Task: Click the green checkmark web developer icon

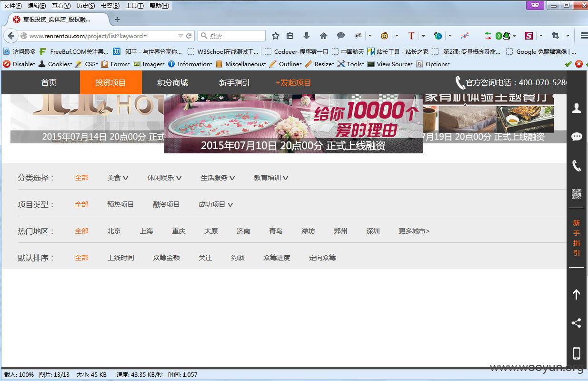Action: tap(568, 64)
